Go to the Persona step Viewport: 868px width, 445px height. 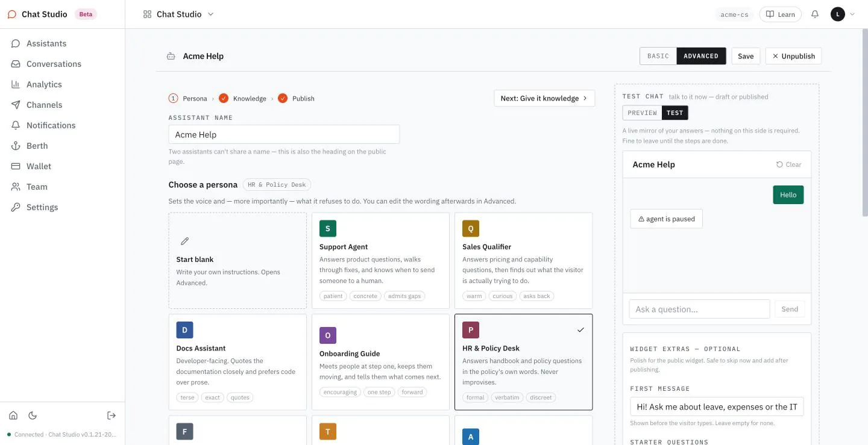pos(187,98)
